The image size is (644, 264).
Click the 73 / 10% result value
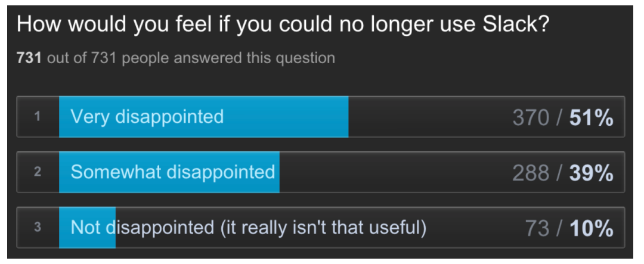coord(569,229)
